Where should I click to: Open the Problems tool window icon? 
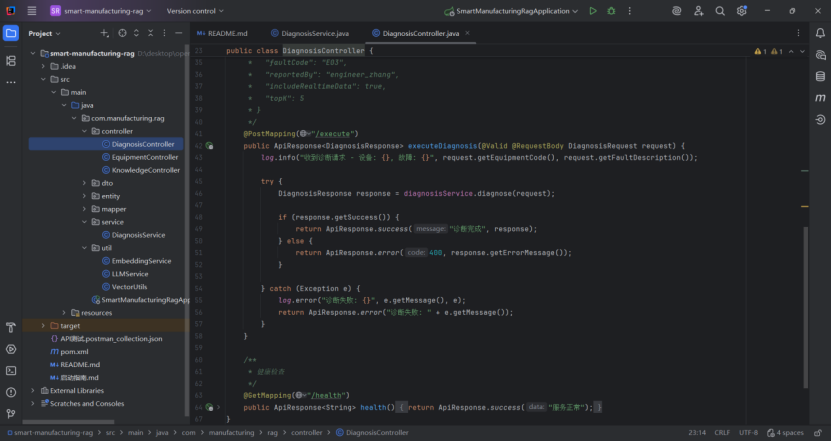point(11,392)
